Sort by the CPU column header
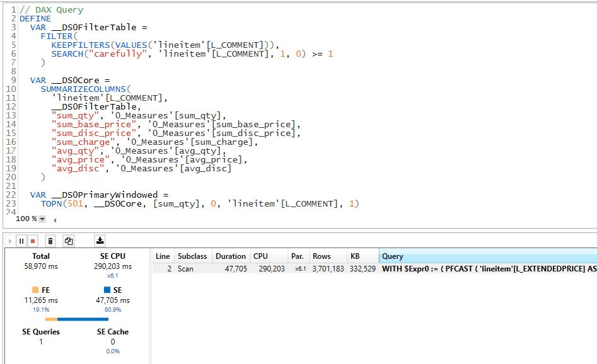597x364 pixels. point(260,256)
